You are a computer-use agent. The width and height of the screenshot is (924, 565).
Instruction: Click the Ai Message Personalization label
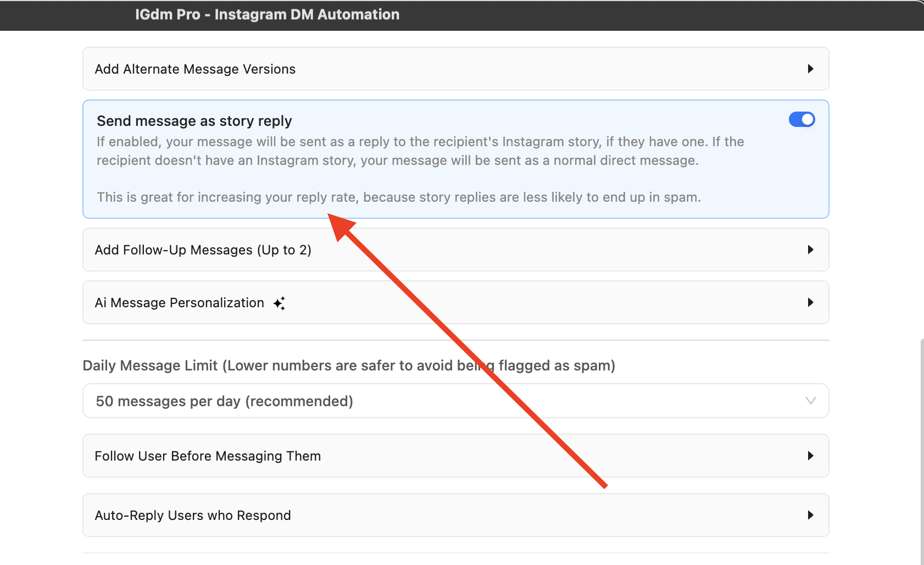179,303
